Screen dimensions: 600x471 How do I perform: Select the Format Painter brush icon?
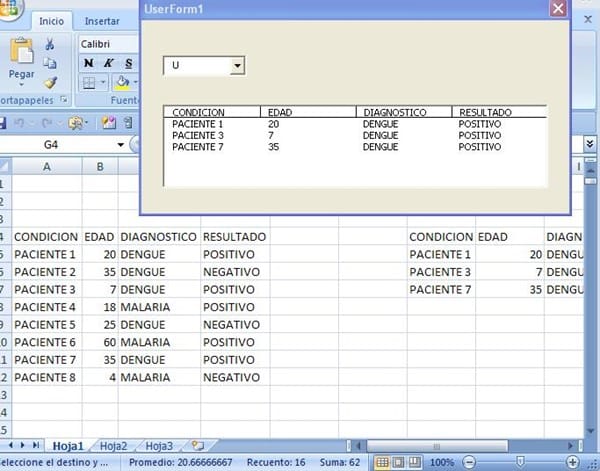coord(50,82)
